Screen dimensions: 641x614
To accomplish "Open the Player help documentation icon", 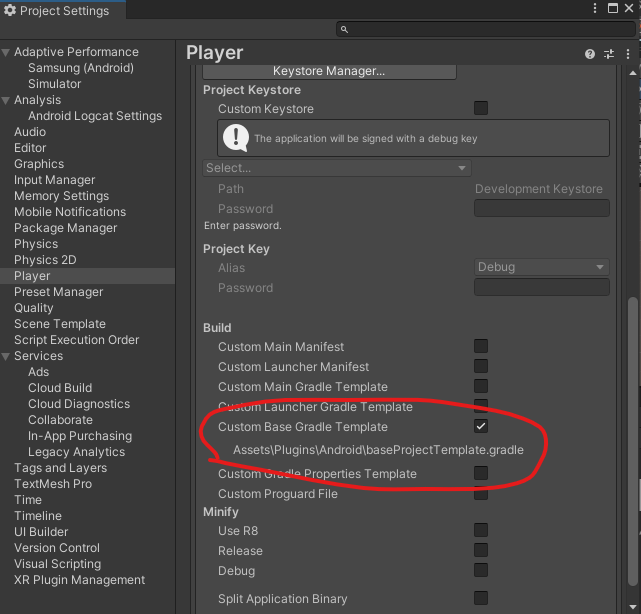I will pyautogui.click(x=589, y=54).
